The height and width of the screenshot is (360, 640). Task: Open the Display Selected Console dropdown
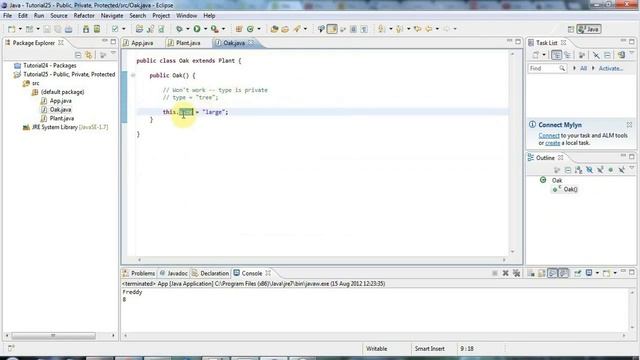(x=597, y=273)
